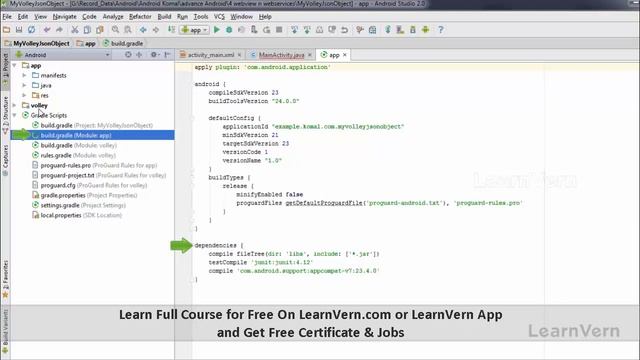Collapse the app module tree node
Viewport: 640px width, 360px height.
pyautogui.click(x=15, y=65)
